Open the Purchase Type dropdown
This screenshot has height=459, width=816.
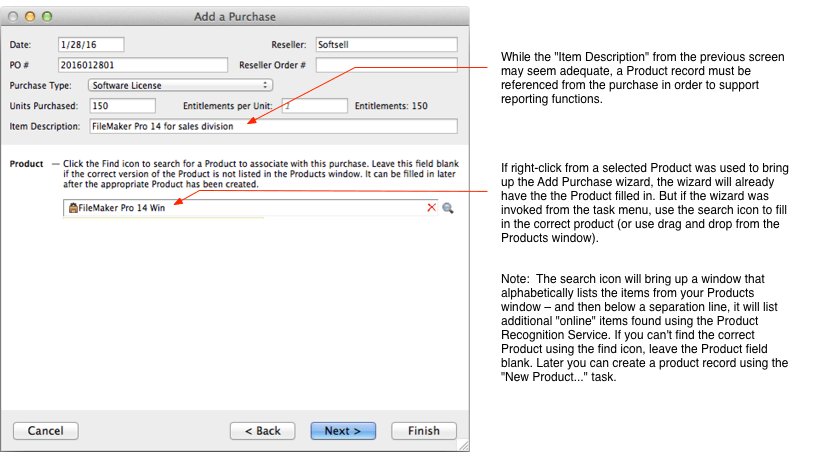pos(181,85)
